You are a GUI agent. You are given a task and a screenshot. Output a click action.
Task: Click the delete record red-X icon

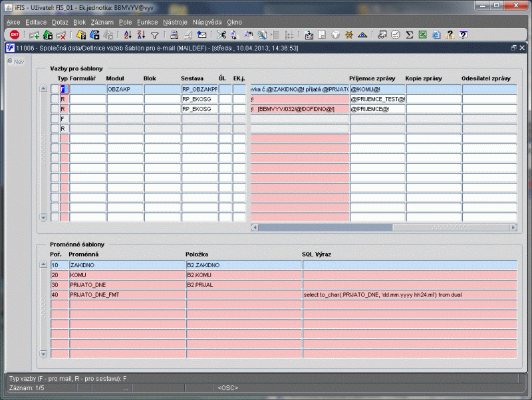point(61,35)
